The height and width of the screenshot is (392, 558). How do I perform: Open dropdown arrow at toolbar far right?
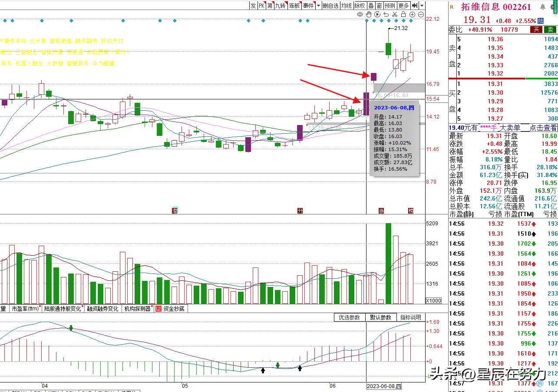click(422, 6)
